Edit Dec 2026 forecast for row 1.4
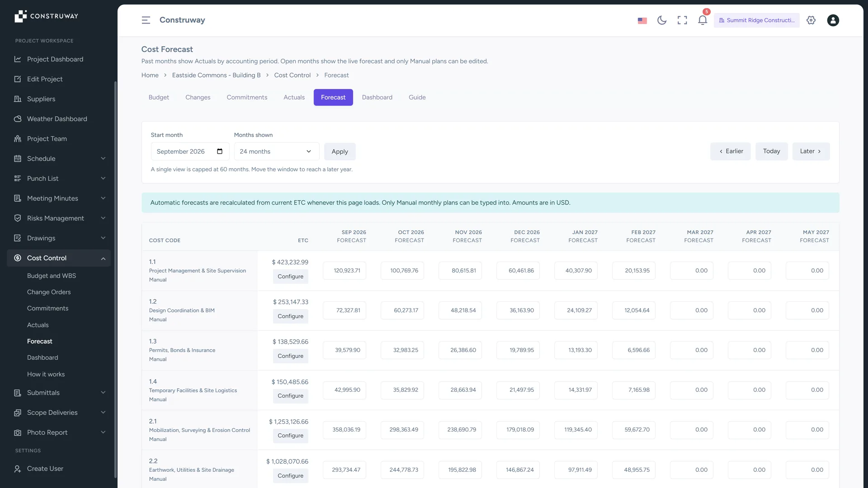 (x=518, y=390)
